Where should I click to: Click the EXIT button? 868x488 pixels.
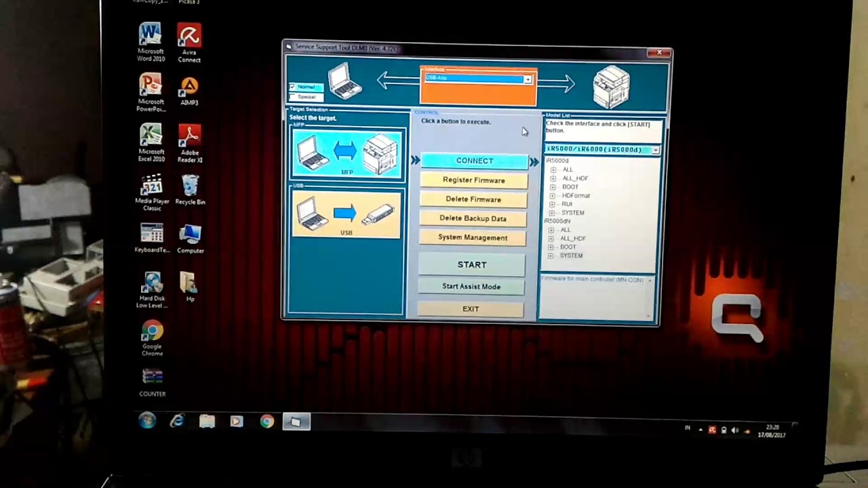(471, 309)
